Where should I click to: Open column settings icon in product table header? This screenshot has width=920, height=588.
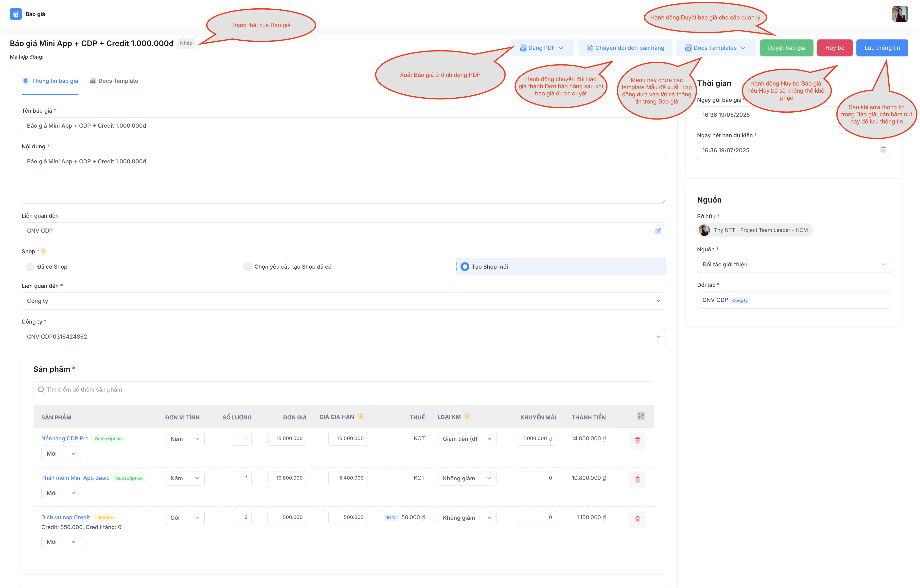(x=641, y=416)
